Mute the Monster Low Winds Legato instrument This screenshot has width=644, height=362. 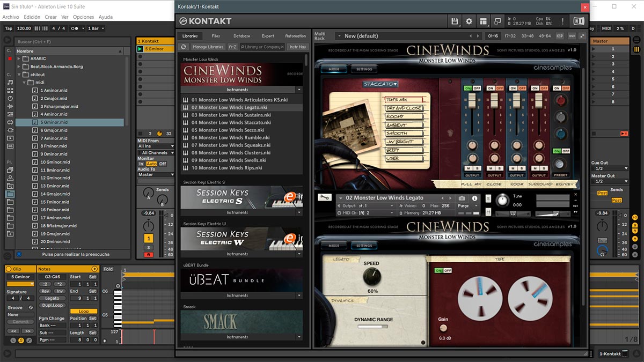488,212
